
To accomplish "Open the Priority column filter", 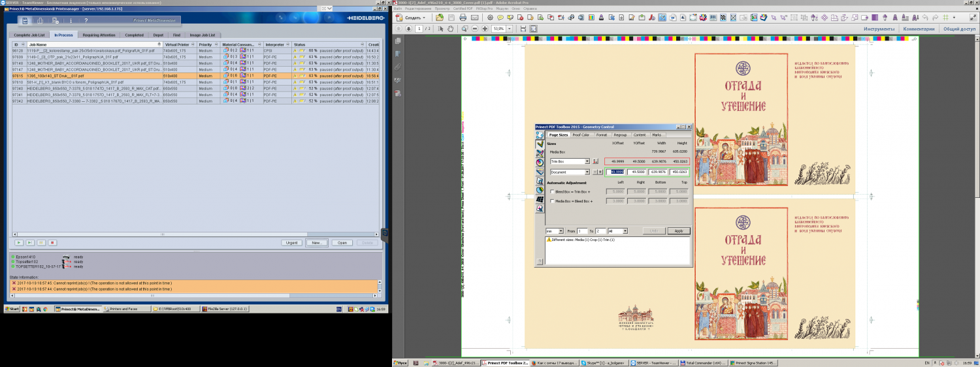I will [x=218, y=44].
